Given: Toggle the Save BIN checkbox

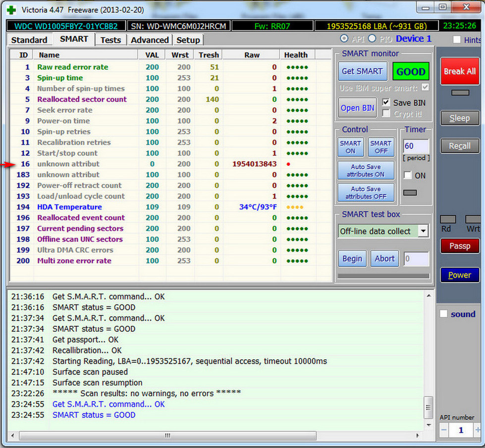Looking at the screenshot, I should pyautogui.click(x=386, y=103).
